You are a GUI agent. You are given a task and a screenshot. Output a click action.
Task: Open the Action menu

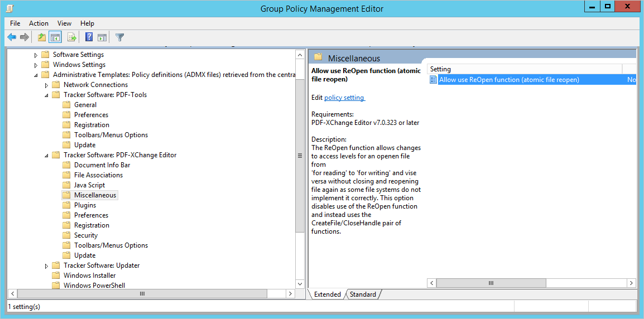pyautogui.click(x=39, y=23)
